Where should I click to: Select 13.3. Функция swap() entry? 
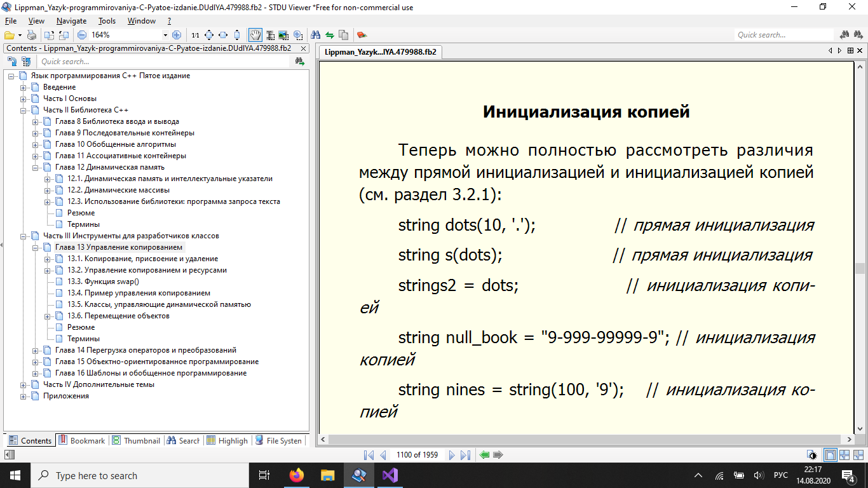point(103,281)
